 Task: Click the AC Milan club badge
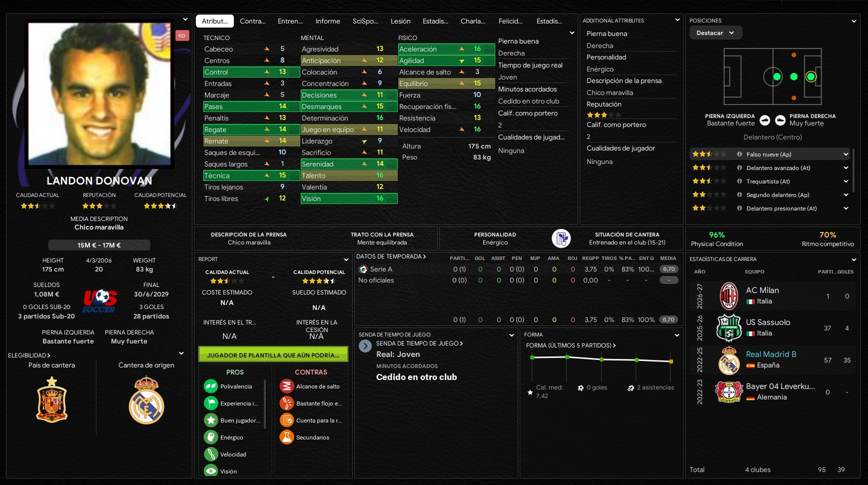[x=729, y=296]
